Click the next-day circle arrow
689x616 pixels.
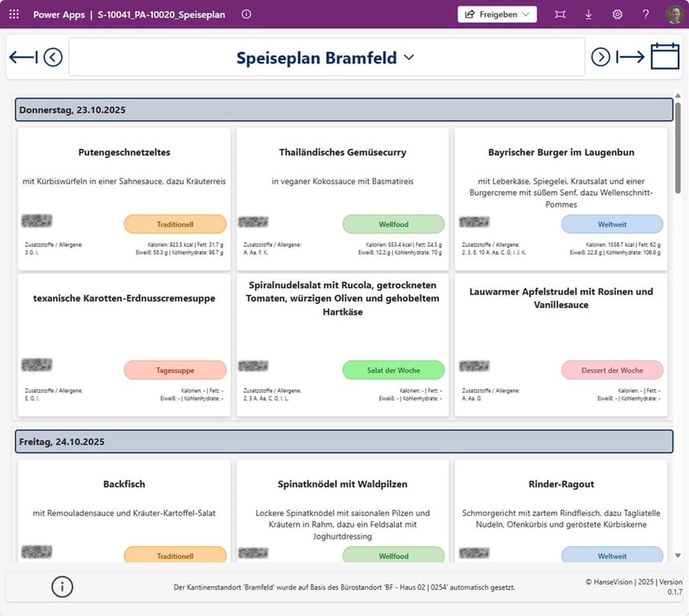pos(601,56)
